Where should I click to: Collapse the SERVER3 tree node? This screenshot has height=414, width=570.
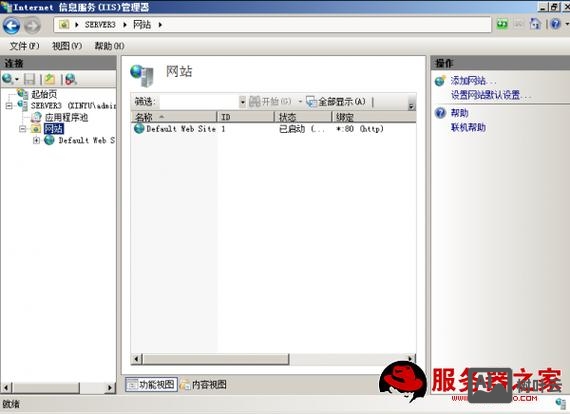pyautogui.click(x=9, y=106)
